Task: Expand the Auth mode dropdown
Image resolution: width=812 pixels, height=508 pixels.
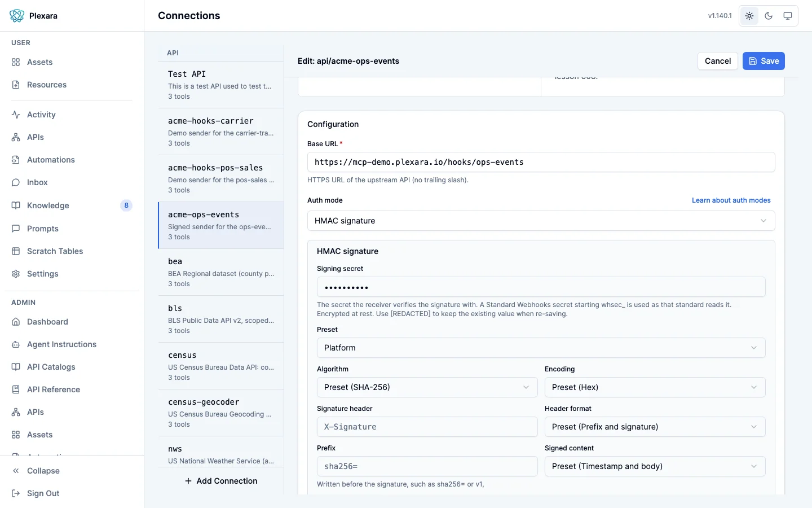Action: 541,221
